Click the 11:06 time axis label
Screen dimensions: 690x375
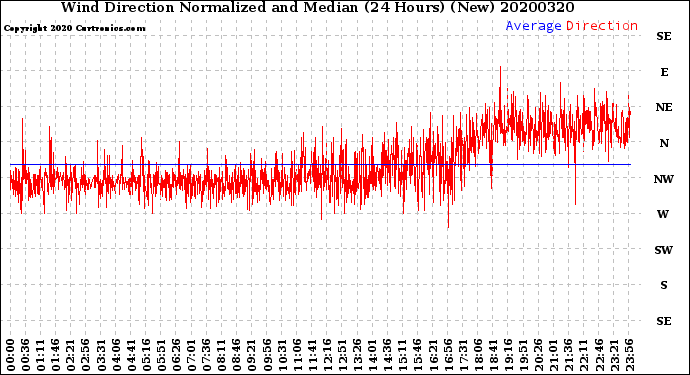[297, 355]
